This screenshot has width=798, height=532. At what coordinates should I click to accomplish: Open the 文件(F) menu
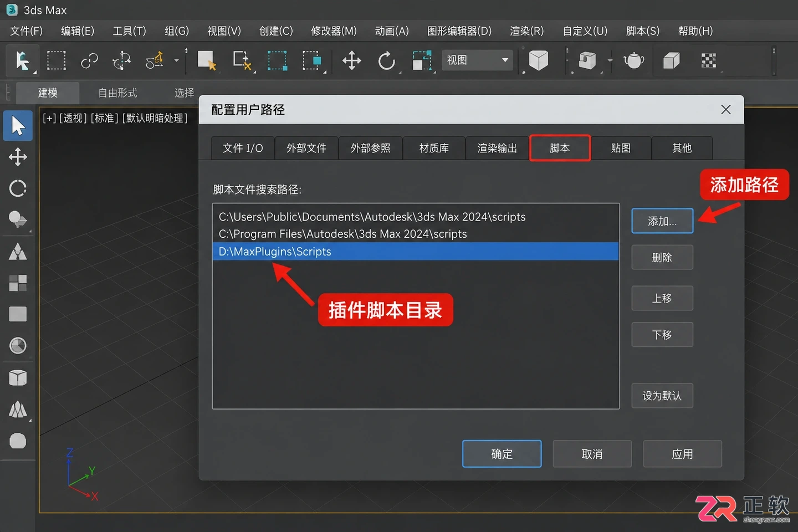tap(27, 31)
